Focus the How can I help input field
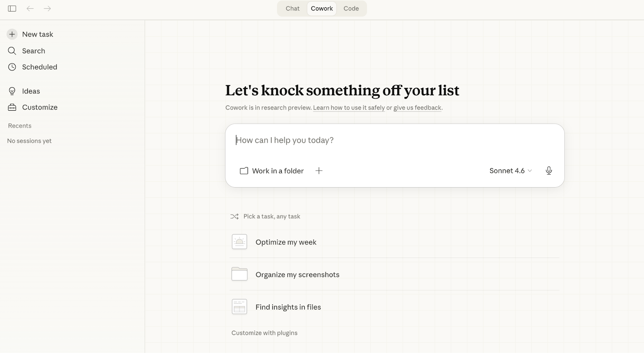644x353 pixels. click(394, 140)
